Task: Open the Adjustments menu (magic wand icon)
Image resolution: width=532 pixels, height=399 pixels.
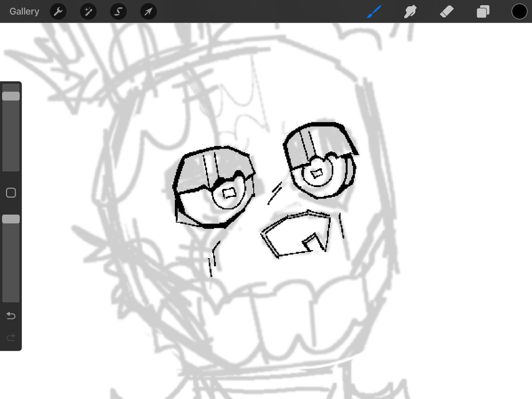Action: [x=88, y=12]
